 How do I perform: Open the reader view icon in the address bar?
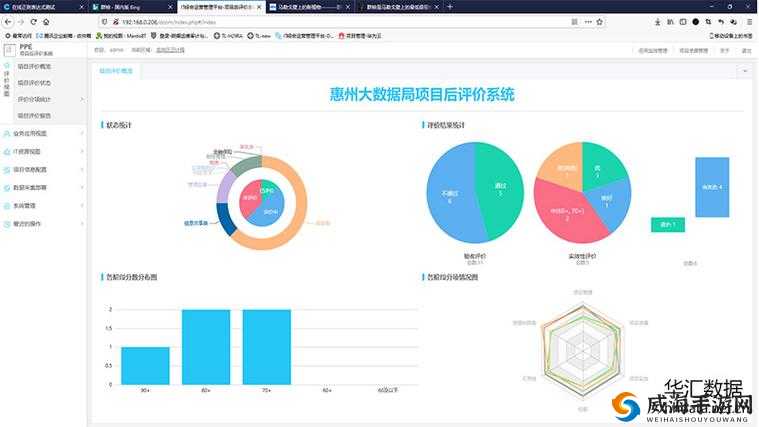[575, 22]
